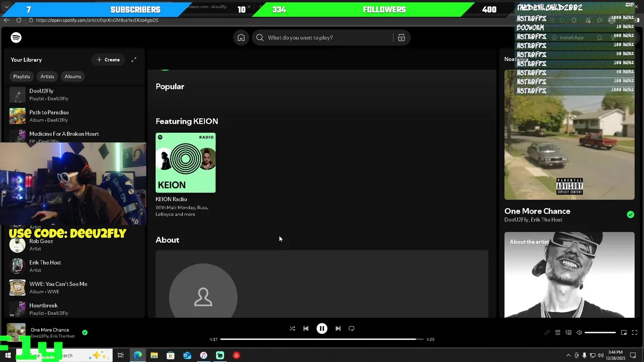This screenshot has width=644, height=362.
Task: Pause the current song
Action: [x=322, y=328]
